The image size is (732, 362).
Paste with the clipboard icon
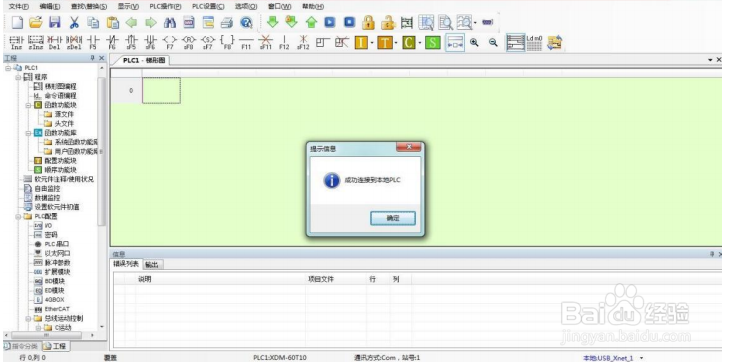tap(113, 22)
